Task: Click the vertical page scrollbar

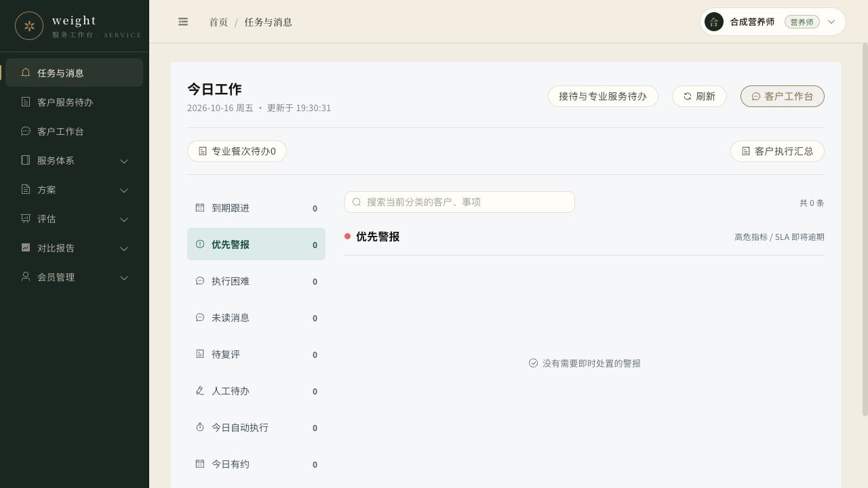Action: [865, 230]
